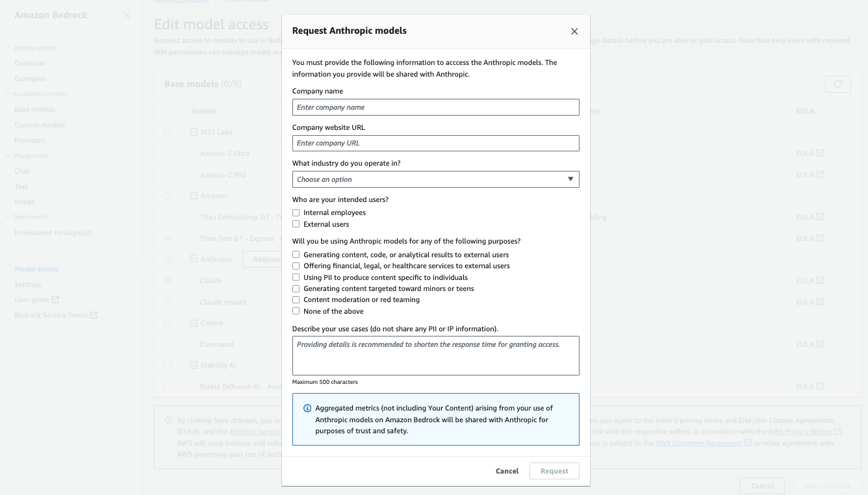
Task: Click into the Company name field
Action: (x=435, y=107)
